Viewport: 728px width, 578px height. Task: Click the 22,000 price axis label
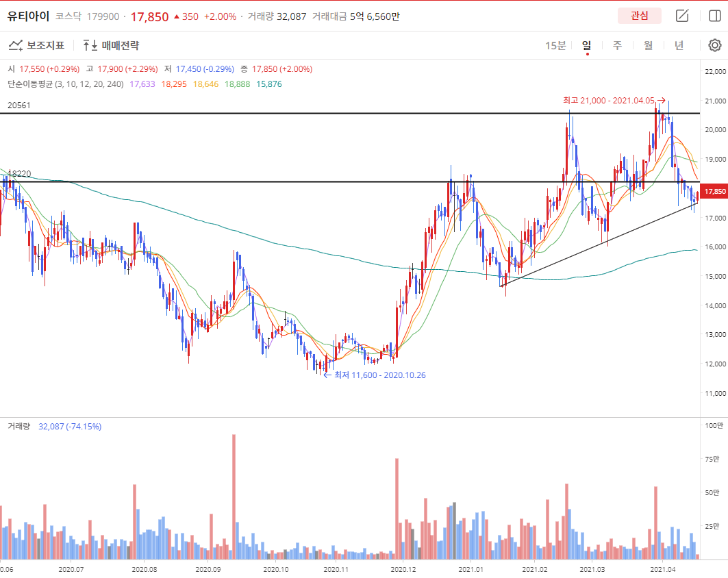(715, 71)
